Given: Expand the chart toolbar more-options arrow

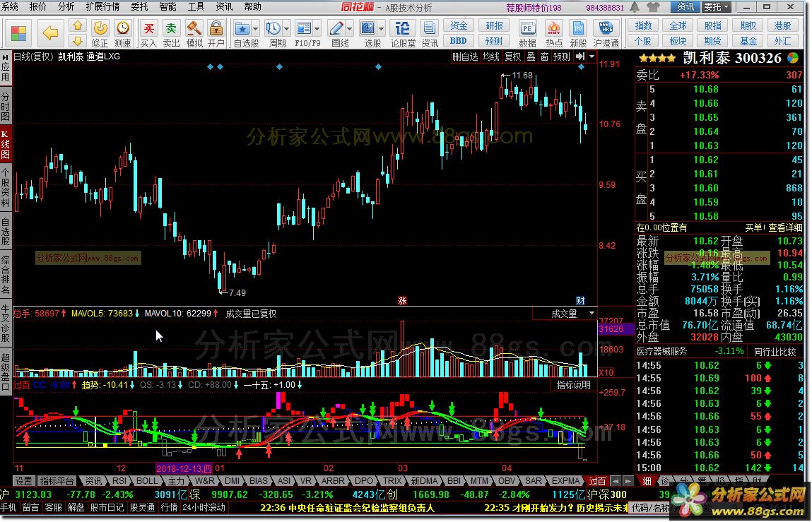Looking at the screenshot, I should [x=592, y=57].
